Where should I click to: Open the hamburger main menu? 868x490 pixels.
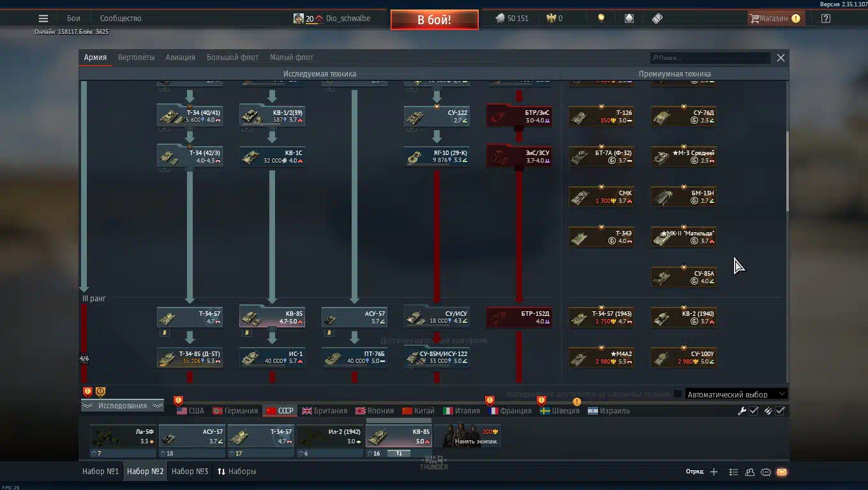(43, 19)
